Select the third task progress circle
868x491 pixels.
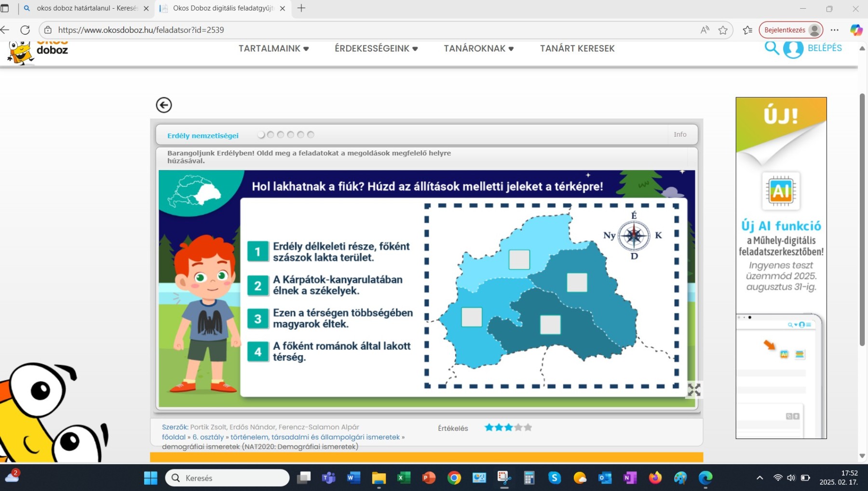tap(281, 135)
